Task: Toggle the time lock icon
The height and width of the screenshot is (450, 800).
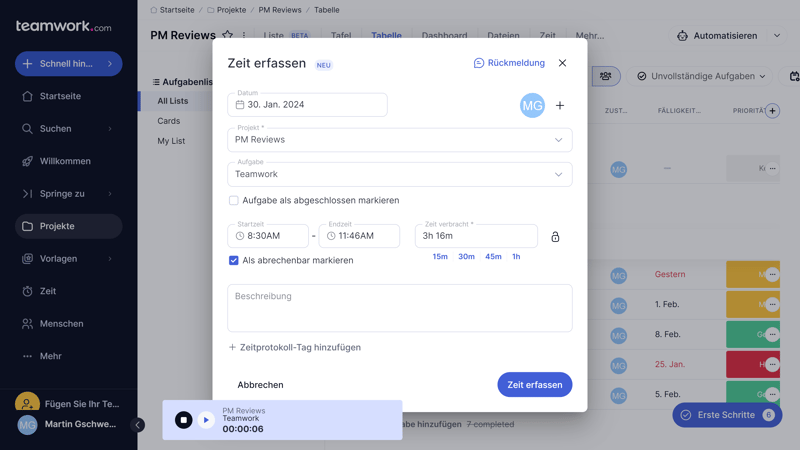Action: point(555,237)
